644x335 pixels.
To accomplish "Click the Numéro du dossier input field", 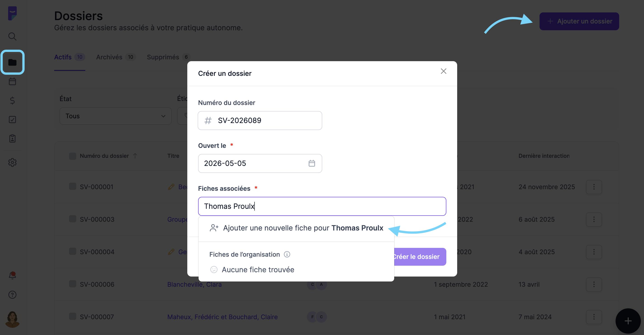I will point(260,121).
